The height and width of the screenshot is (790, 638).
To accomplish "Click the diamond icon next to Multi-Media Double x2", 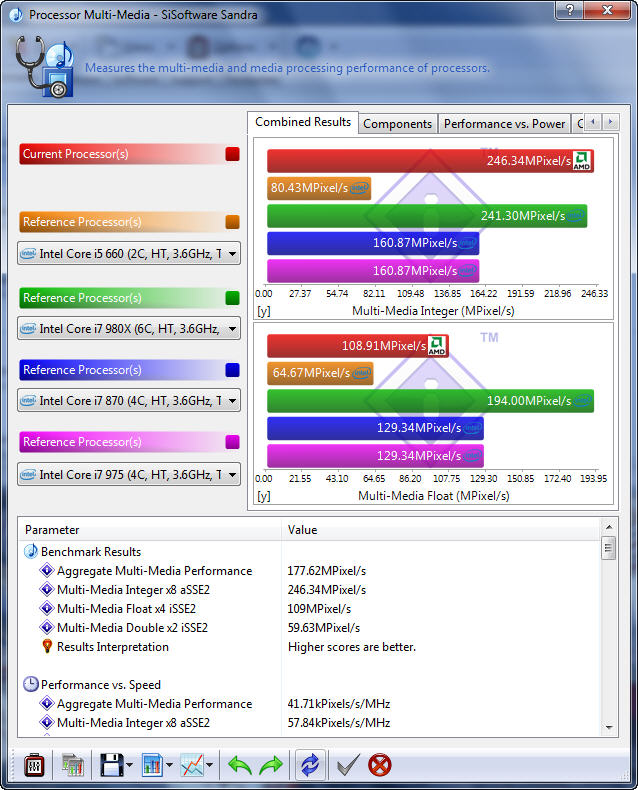I will pyautogui.click(x=47, y=627).
